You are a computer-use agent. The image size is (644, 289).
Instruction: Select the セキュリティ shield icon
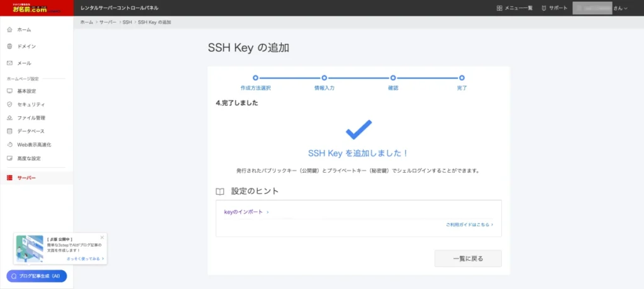coord(9,104)
